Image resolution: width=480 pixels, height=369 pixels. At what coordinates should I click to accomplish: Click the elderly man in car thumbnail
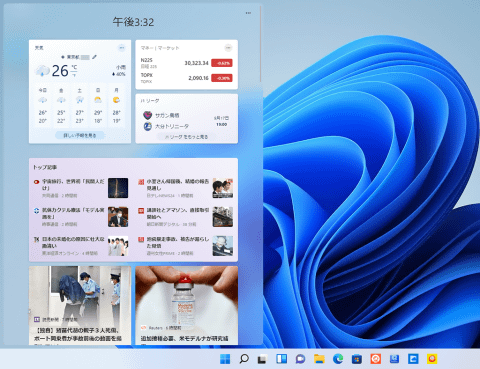click(223, 246)
